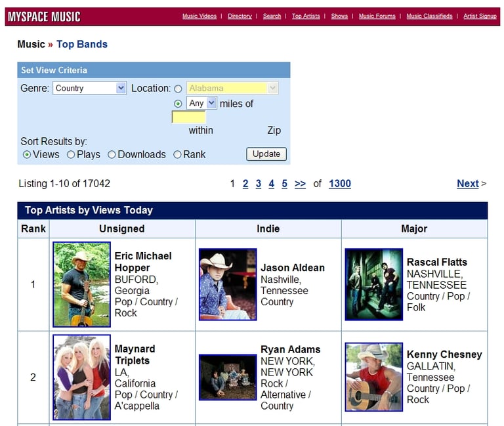
Task: Sort results by Plays
Action: pos(71,155)
